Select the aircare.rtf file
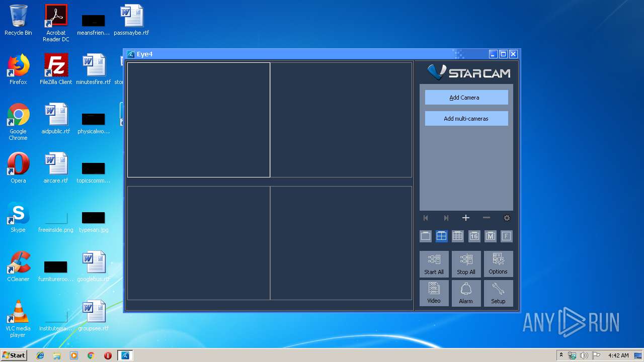 pyautogui.click(x=56, y=168)
